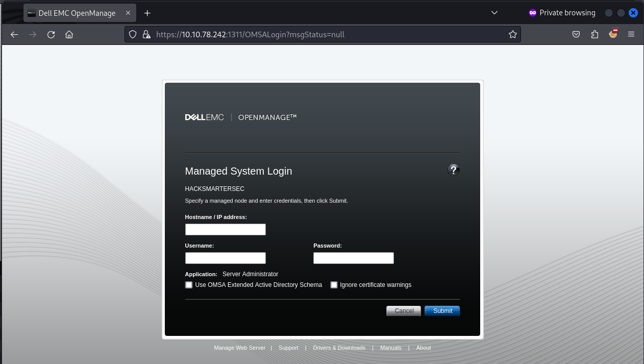The image size is (644, 364).
Task: Click the tracking protection shield icon
Action: 133,35
